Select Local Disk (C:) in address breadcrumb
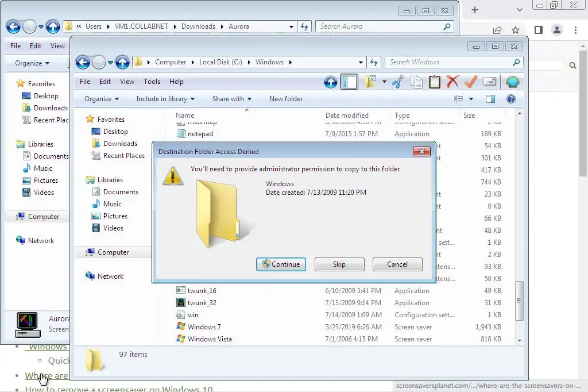 [x=220, y=62]
